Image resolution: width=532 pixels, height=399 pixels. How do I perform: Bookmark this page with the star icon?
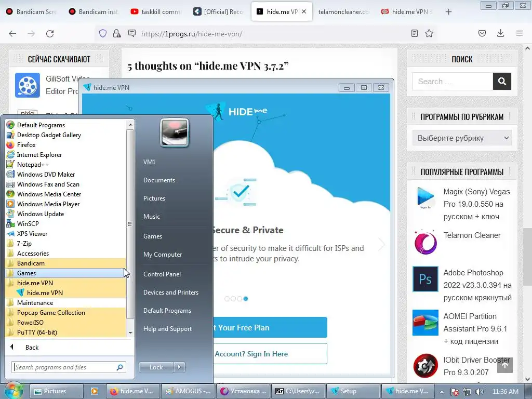coord(429,34)
